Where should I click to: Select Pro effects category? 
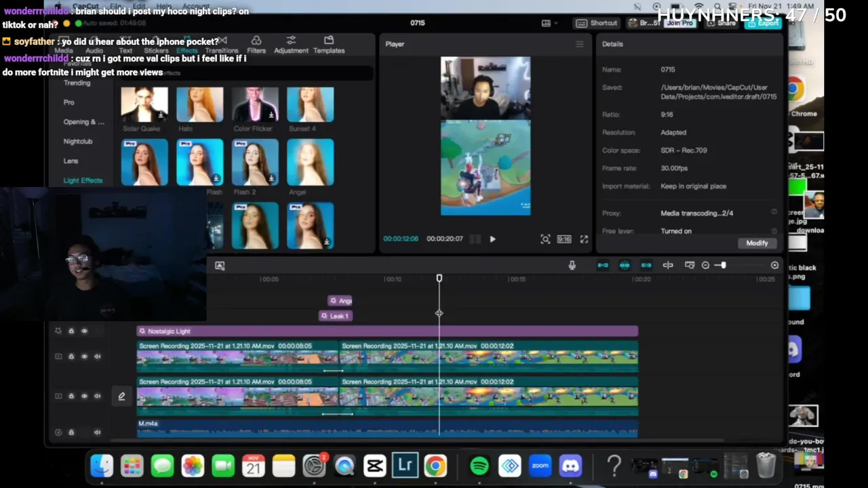click(x=68, y=102)
